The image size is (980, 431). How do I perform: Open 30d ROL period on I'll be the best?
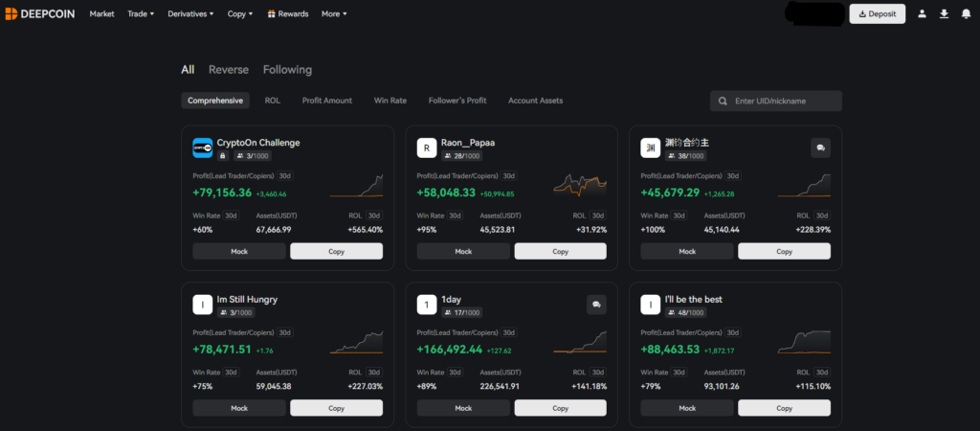822,373
